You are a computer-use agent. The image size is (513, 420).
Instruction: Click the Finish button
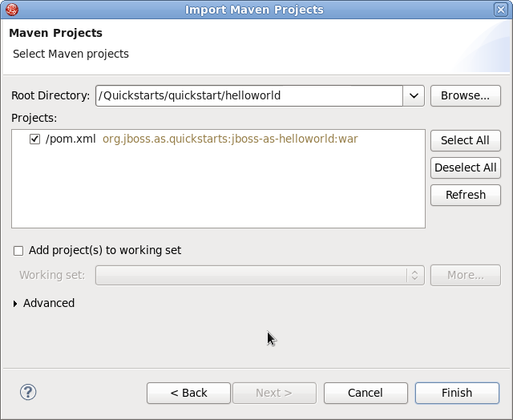tap(457, 393)
